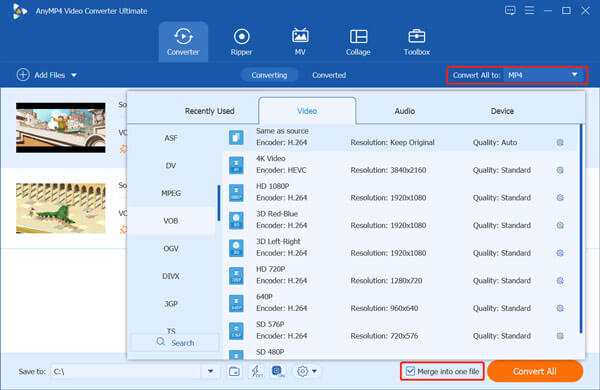
Task: Select second video thumbnail with crocodile
Action: [60, 208]
